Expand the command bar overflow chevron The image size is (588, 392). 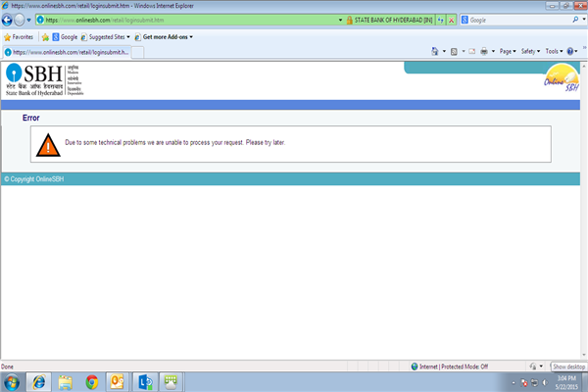(x=584, y=48)
